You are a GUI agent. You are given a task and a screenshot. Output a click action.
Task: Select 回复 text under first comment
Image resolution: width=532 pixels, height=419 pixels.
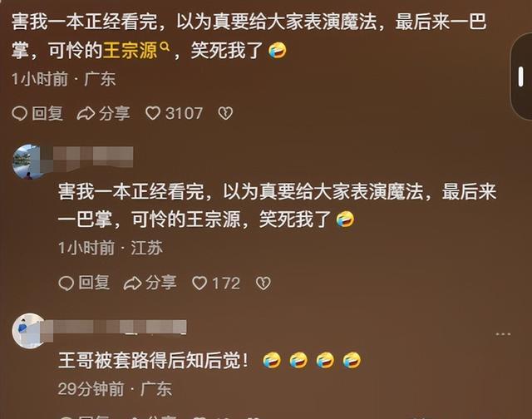(47, 113)
